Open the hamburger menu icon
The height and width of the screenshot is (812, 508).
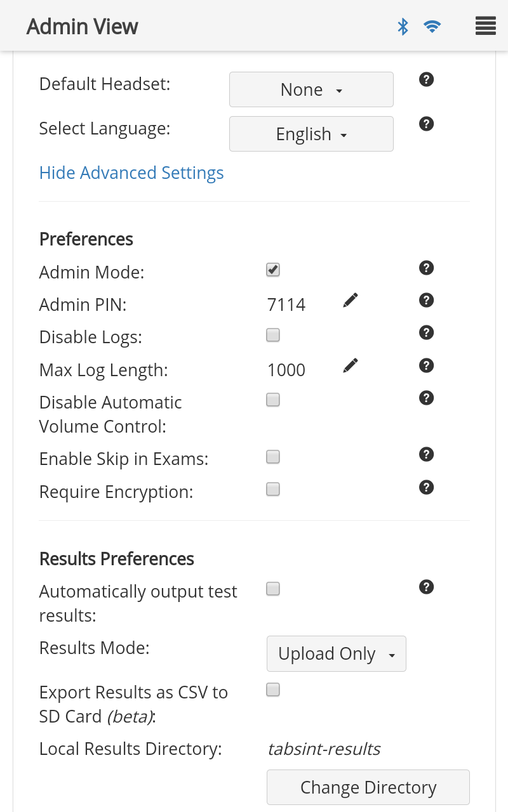point(485,26)
